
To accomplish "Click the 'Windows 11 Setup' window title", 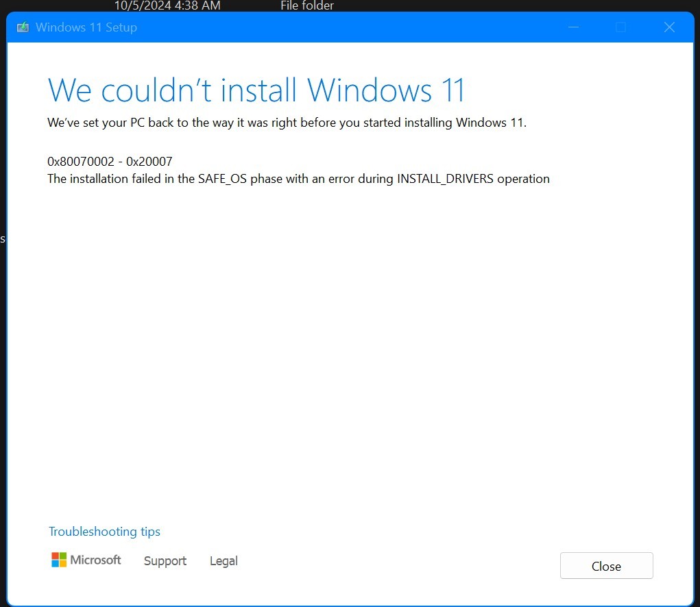I will (86, 27).
